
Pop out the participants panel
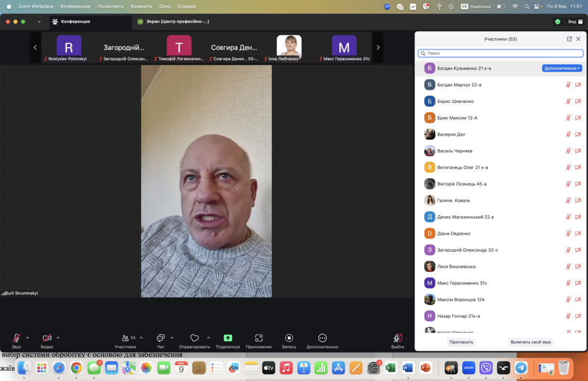click(569, 39)
